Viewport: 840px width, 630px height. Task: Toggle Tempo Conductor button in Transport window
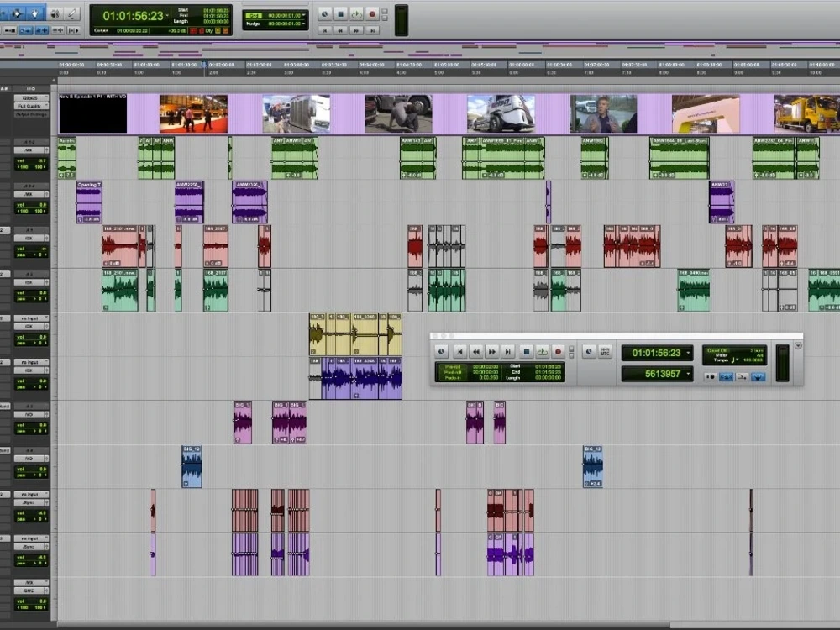[758, 376]
